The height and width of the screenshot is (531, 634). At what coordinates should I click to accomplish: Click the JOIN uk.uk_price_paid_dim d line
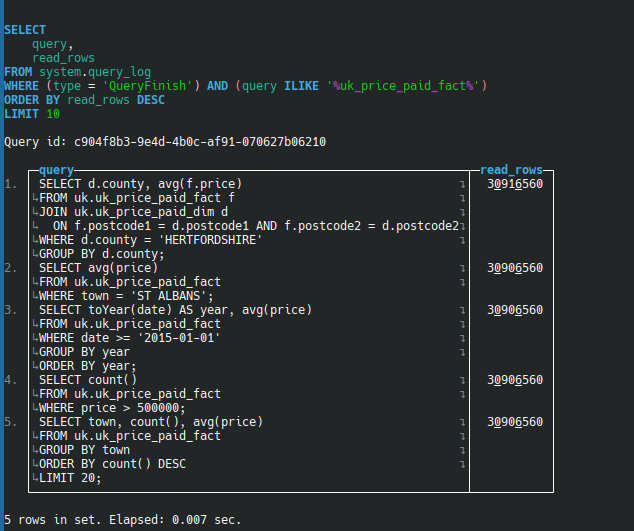[x=134, y=212]
